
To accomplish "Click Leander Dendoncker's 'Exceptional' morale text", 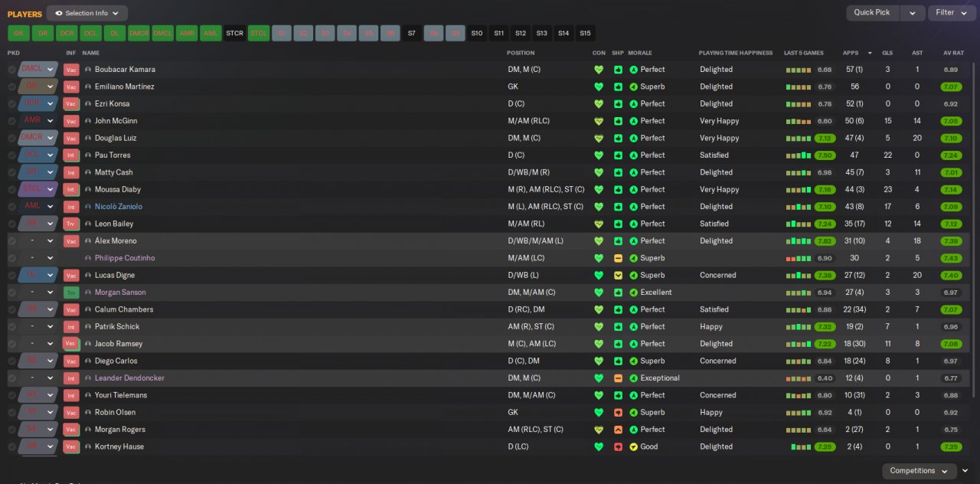I will tap(660, 378).
